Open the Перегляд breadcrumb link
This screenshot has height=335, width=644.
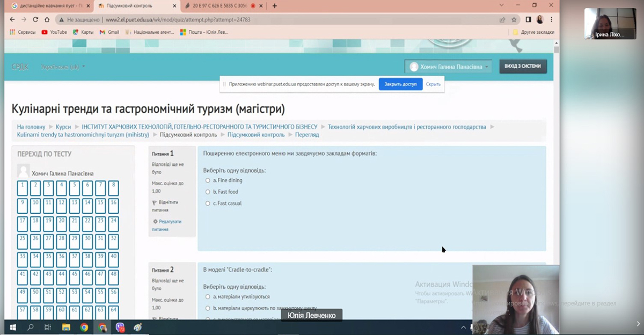306,135
